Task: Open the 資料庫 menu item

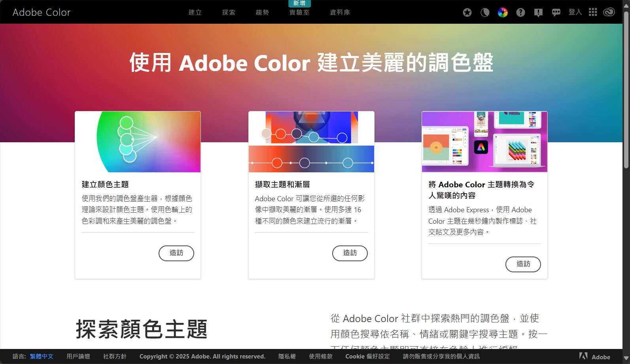Action: click(x=340, y=12)
